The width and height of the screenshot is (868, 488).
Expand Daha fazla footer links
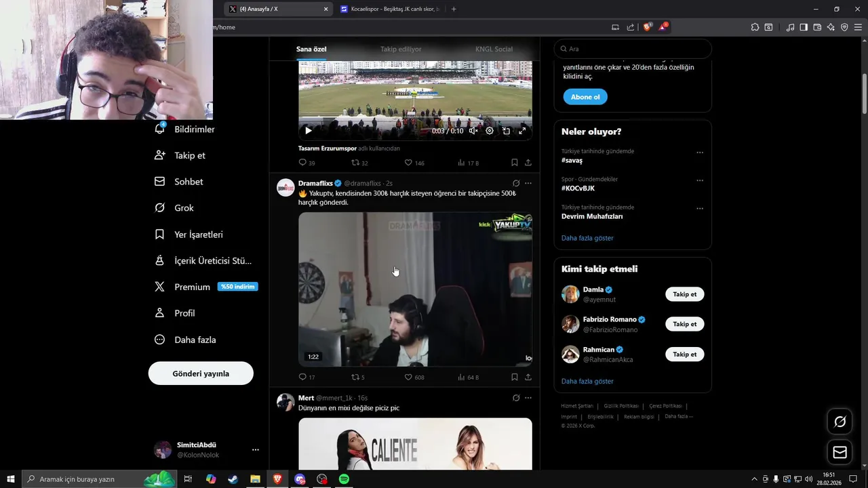click(679, 416)
